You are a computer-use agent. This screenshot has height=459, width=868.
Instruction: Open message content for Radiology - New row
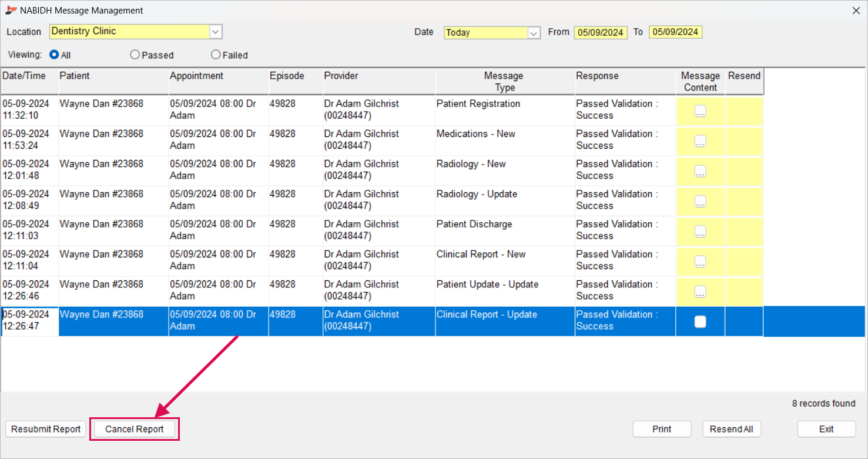coord(700,171)
